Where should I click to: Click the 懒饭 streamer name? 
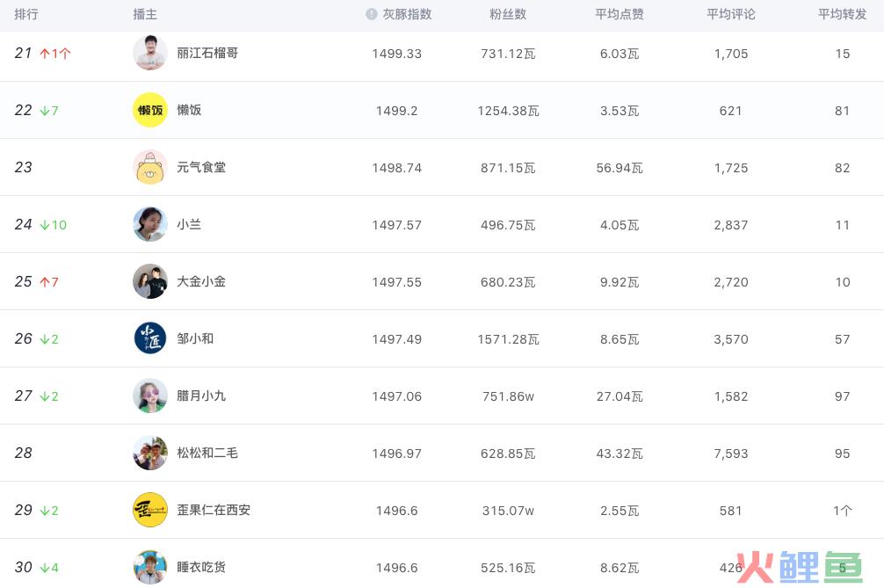189,110
